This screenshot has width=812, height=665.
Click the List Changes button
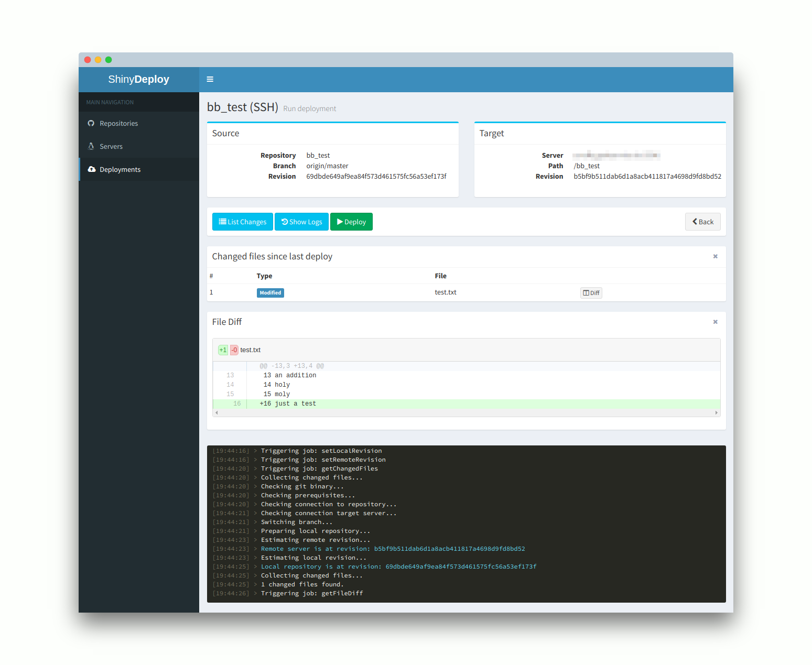coord(243,222)
